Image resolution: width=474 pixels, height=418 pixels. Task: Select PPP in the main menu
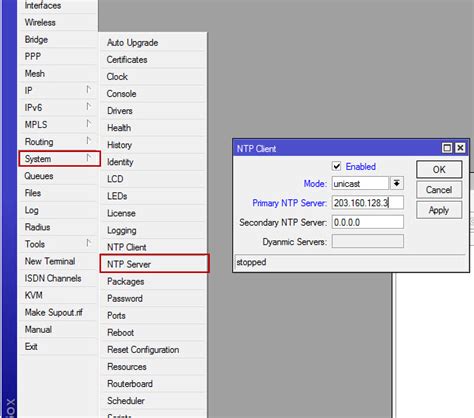(57, 56)
